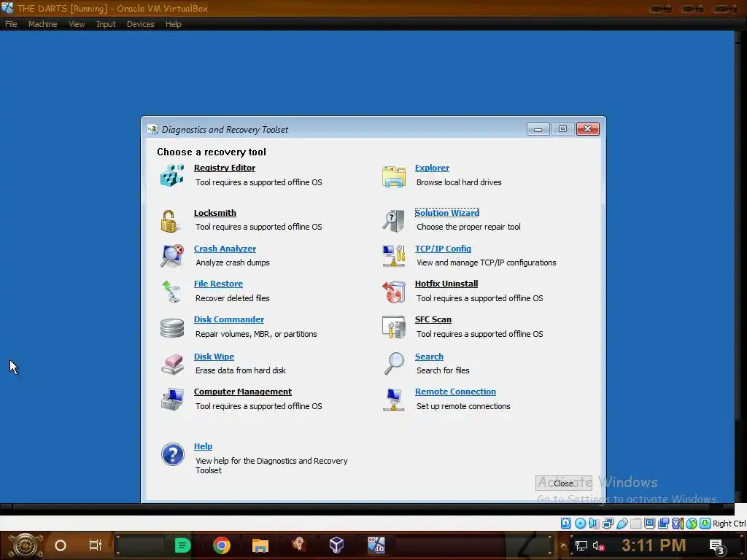The width and height of the screenshot is (747, 560).
Task: Click the Crash Analyzer magnifier icon
Action: 172,256
